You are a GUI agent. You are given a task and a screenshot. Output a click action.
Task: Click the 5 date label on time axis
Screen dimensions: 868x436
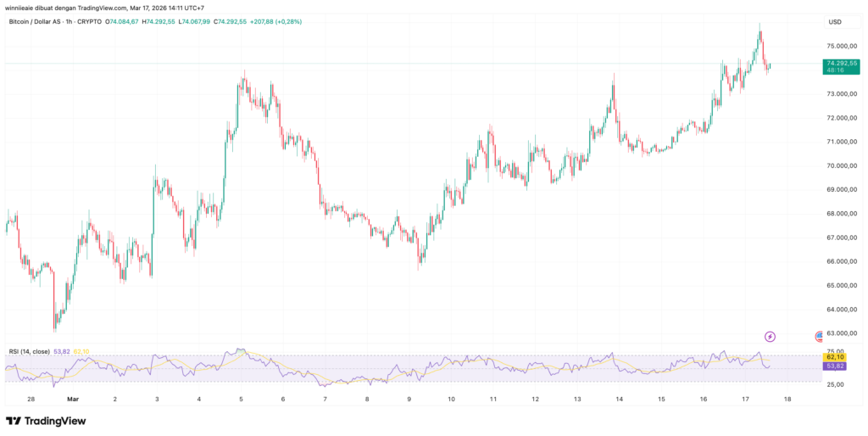click(x=241, y=399)
